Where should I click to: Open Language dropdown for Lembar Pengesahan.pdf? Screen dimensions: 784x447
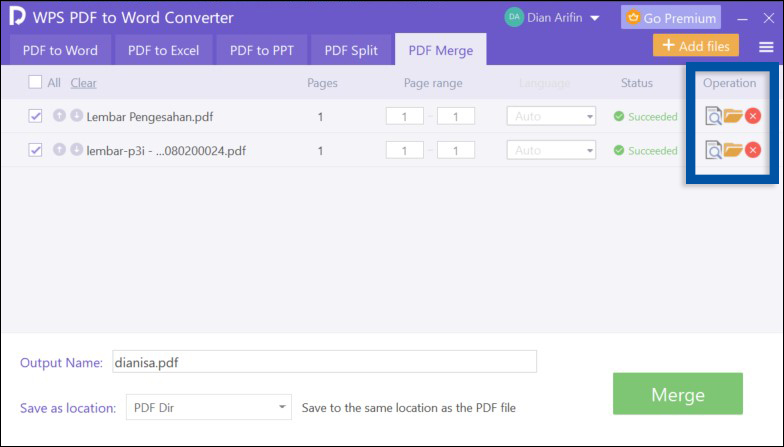coord(551,117)
